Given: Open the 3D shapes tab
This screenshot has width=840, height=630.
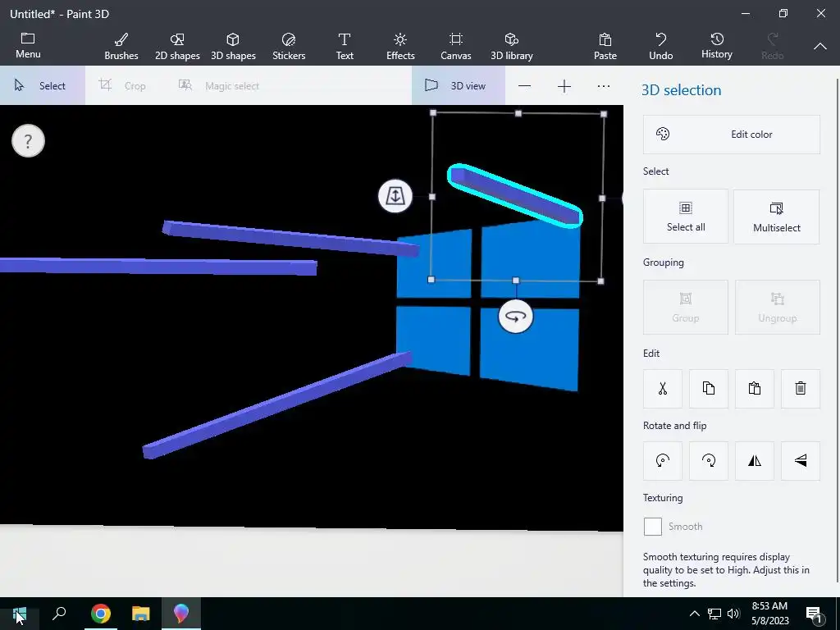Looking at the screenshot, I should click(x=233, y=46).
